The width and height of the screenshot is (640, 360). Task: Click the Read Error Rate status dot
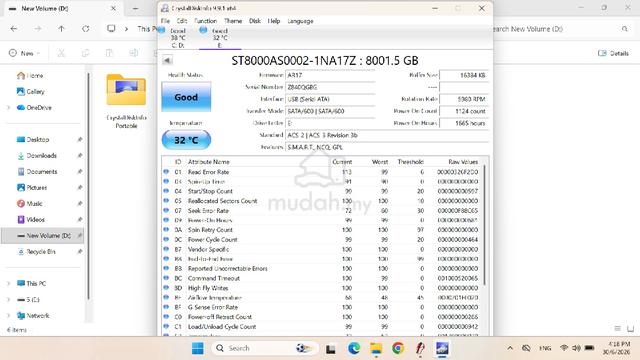pyautogui.click(x=166, y=172)
